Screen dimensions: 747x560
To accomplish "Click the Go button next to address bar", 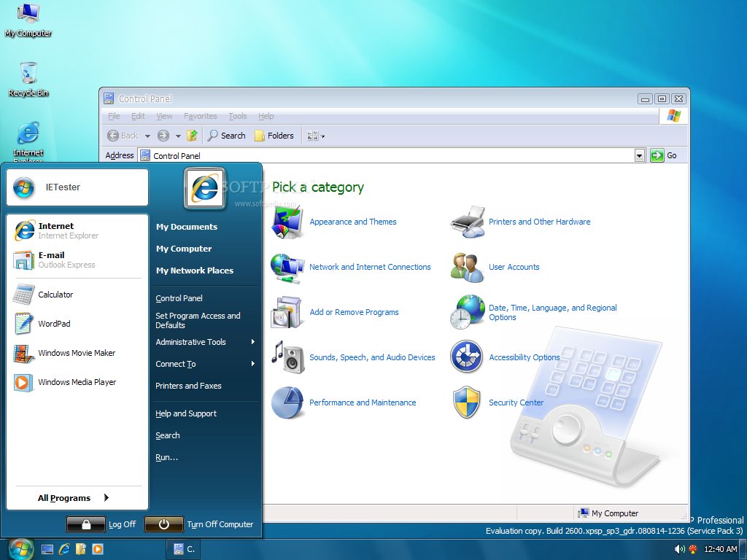I will point(664,155).
